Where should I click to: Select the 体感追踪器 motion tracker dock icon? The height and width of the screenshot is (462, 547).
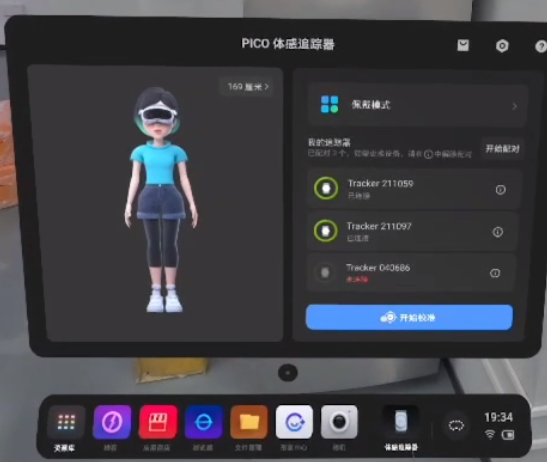[x=401, y=422]
